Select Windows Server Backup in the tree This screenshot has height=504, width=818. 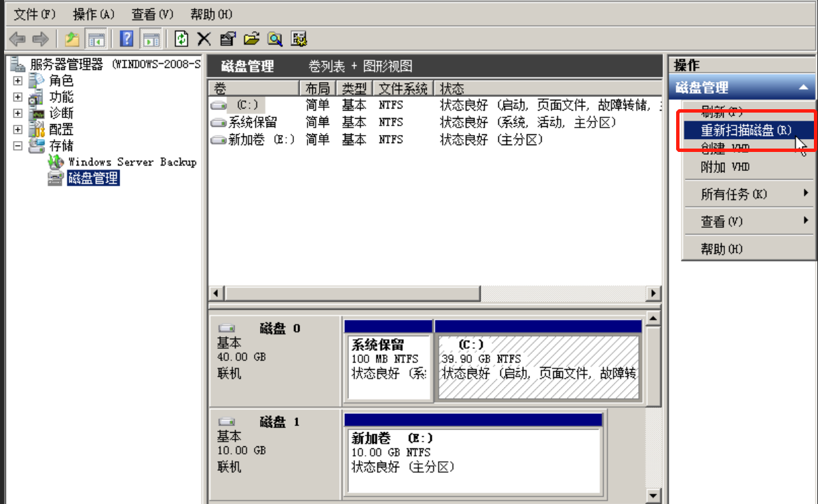pyautogui.click(x=132, y=162)
